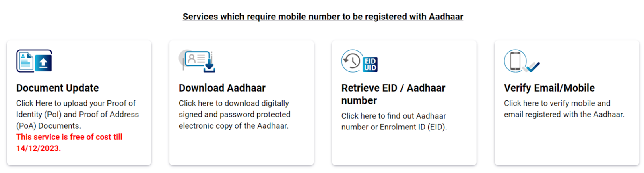This screenshot has width=644, height=173.
Task: Click the double checkmark icon beside the phone
Action: 532,67
